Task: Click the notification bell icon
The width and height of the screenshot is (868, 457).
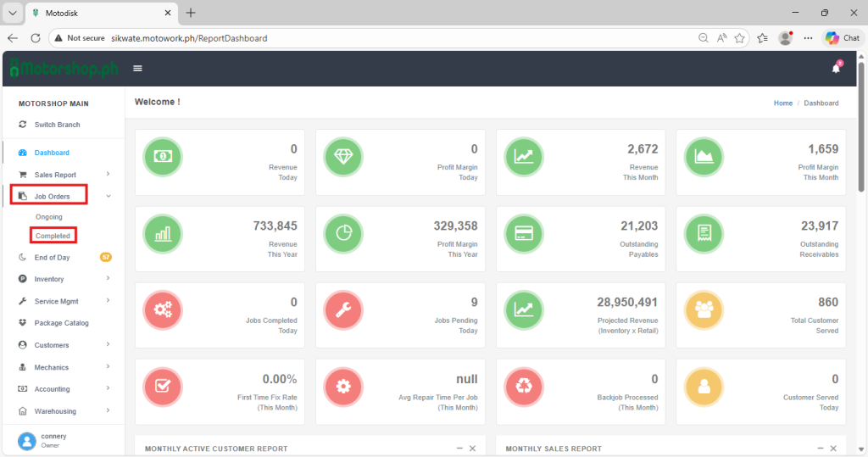Action: 836,69
